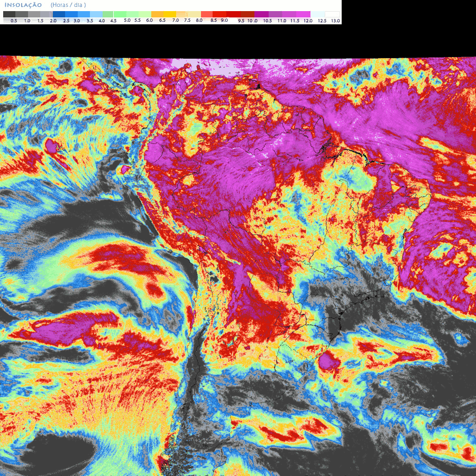Click the '9.0' legend value label
The height and width of the screenshot is (476, 476).
[224, 20]
